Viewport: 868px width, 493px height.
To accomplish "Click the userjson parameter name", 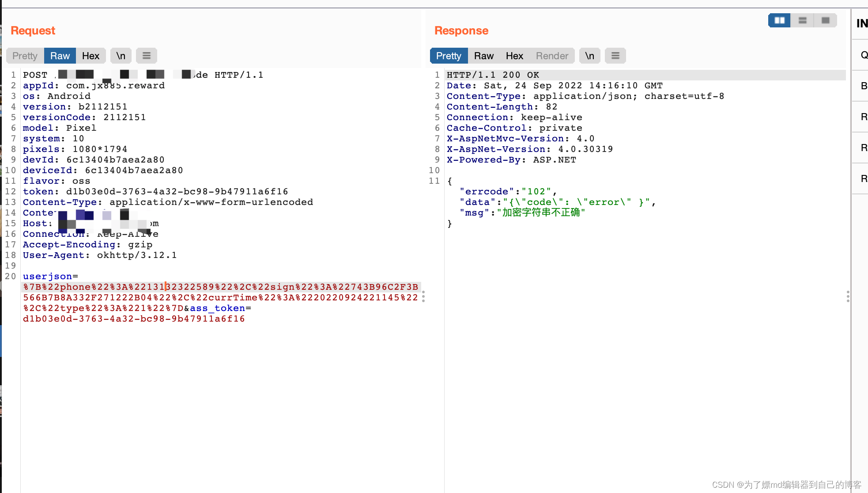I will pos(47,277).
